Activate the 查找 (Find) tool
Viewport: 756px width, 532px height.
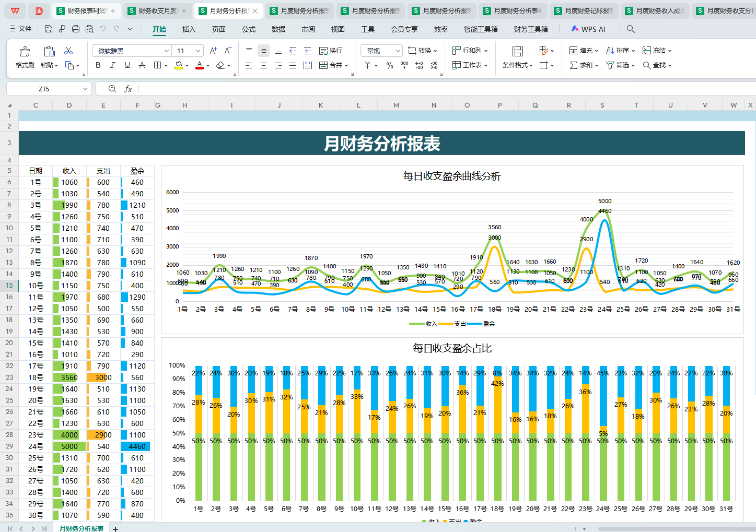654,65
